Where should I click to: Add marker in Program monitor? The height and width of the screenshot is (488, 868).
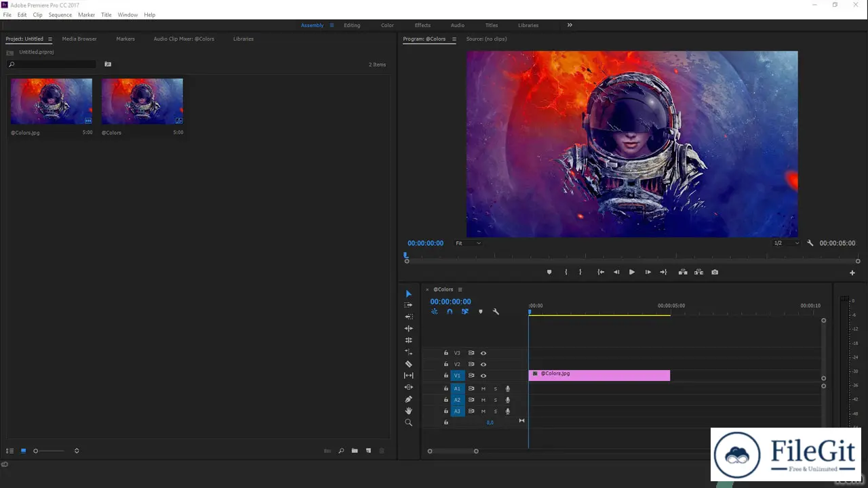point(549,272)
